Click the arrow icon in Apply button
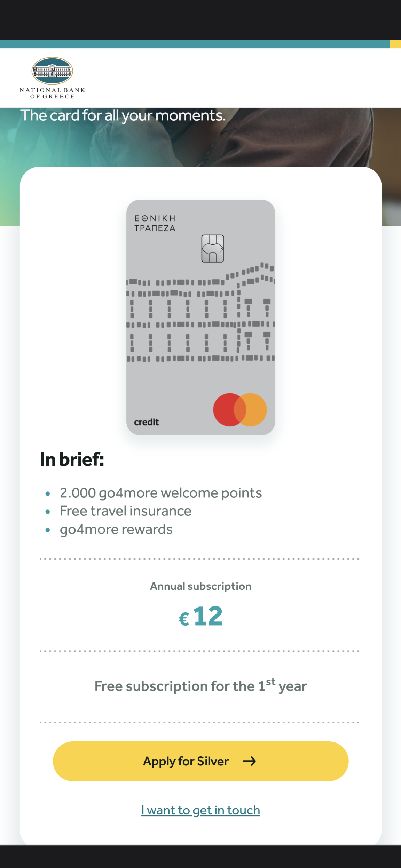The image size is (401, 868). pyautogui.click(x=249, y=761)
